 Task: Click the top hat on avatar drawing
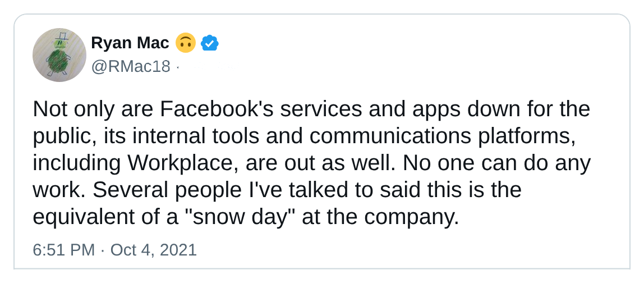point(61,36)
